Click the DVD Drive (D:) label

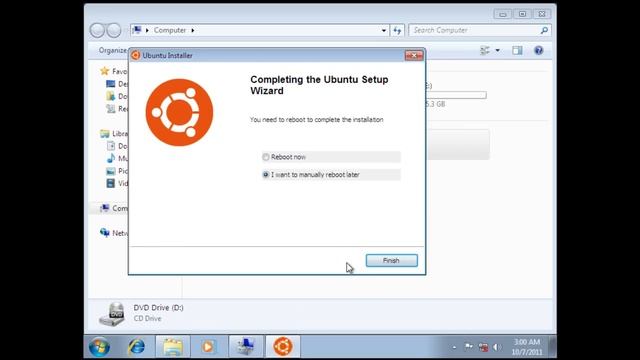coord(158,308)
